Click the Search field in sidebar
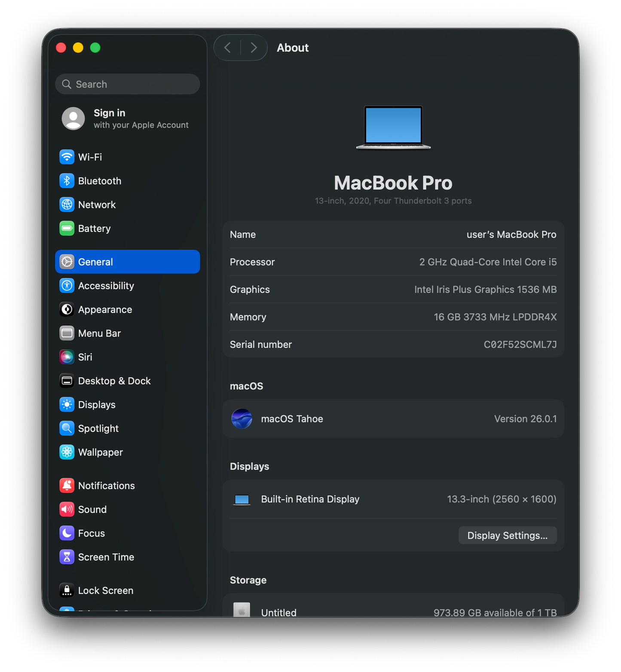 click(127, 84)
